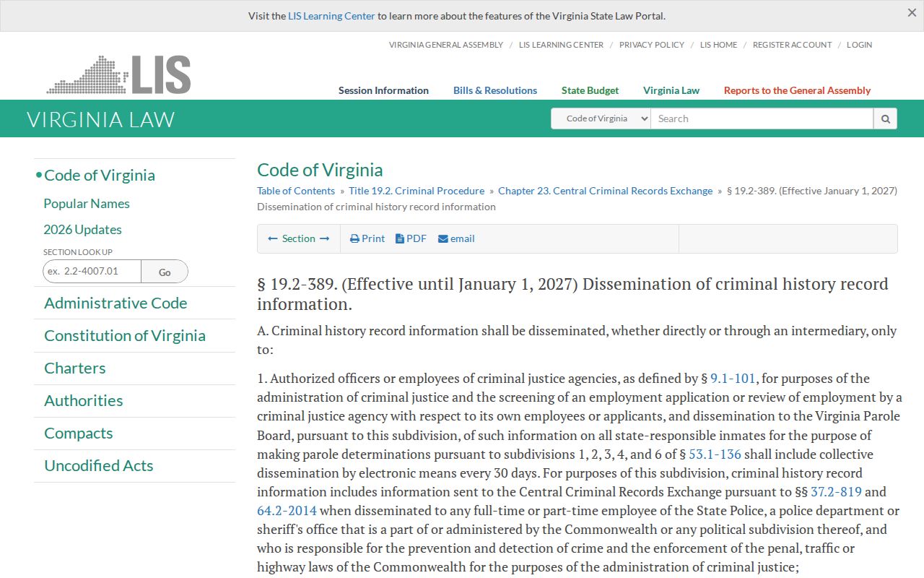
Task: Open the Code of Virginia search dropdown
Action: pos(601,118)
